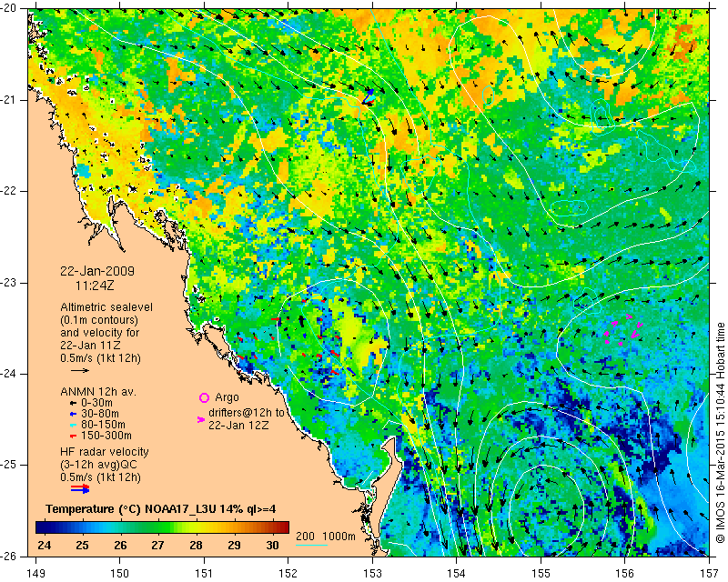Click the '200 1000m' contour depth label
The width and height of the screenshot is (728, 582).
(x=326, y=536)
